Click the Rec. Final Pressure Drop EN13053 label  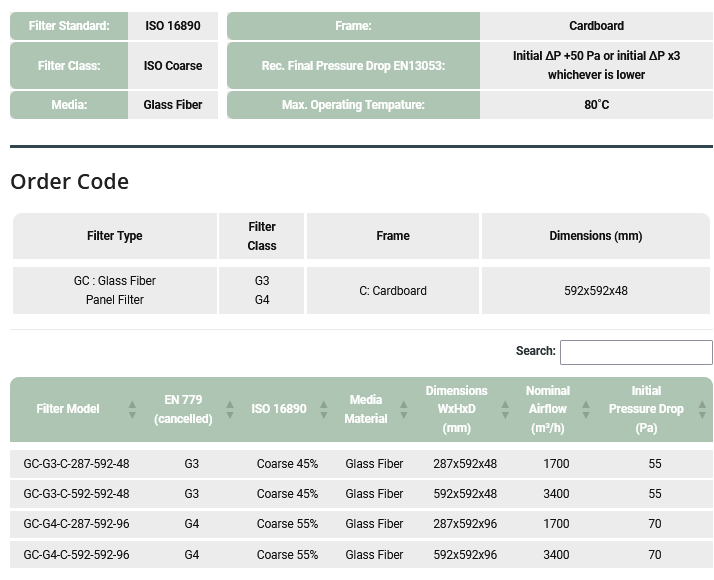click(353, 66)
